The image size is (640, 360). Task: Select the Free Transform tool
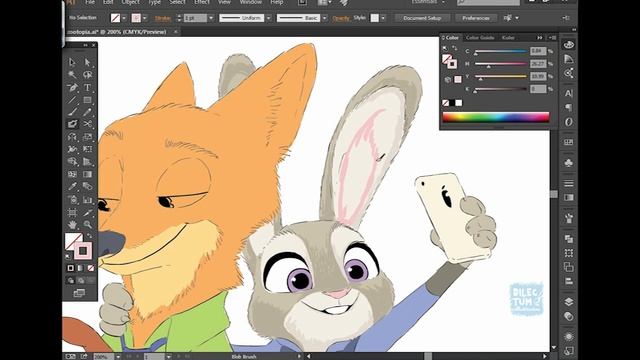coord(87,149)
